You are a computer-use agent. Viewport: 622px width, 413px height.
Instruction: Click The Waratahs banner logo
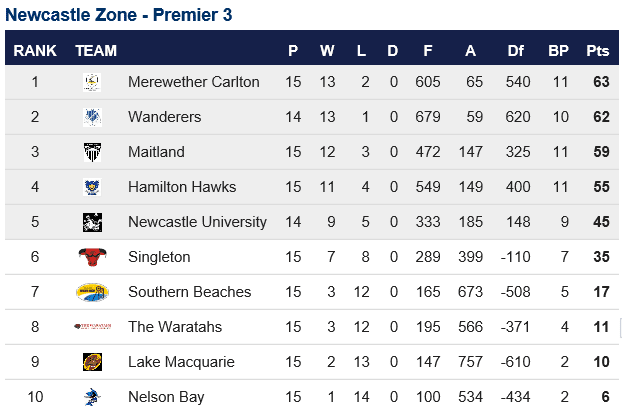point(92,327)
